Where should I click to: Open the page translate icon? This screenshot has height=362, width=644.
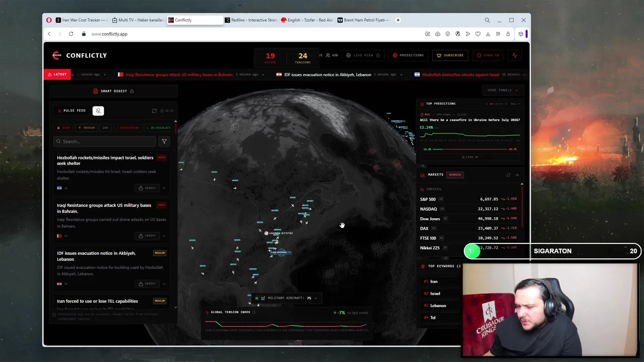458,34
